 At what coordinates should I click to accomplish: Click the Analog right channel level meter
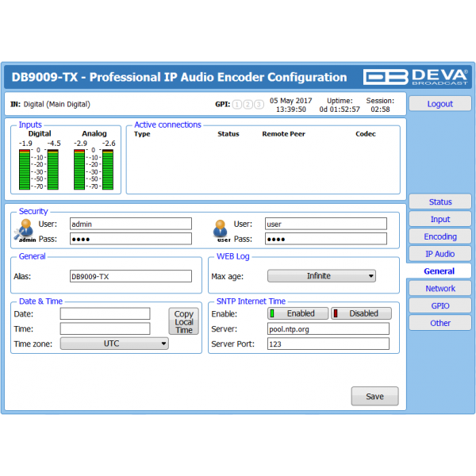pos(108,170)
